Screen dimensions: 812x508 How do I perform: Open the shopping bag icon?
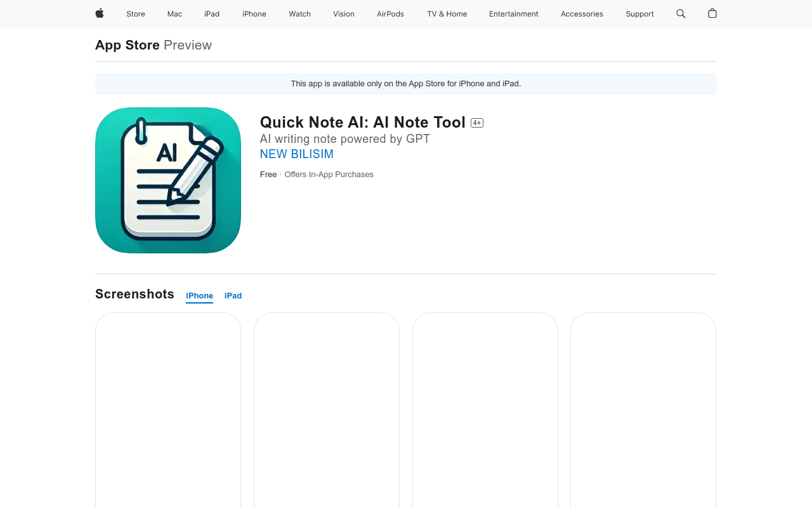point(712,13)
